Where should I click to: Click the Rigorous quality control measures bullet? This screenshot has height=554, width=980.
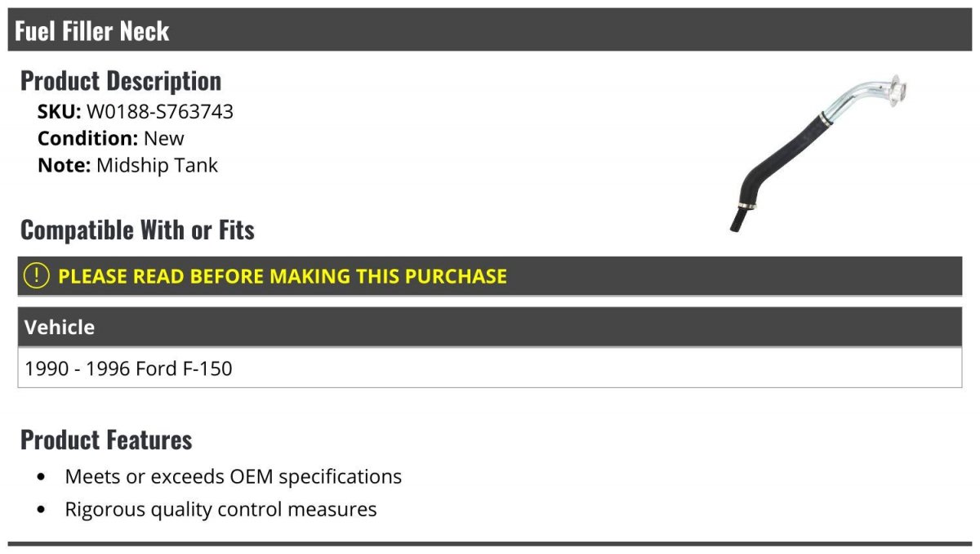(x=220, y=510)
